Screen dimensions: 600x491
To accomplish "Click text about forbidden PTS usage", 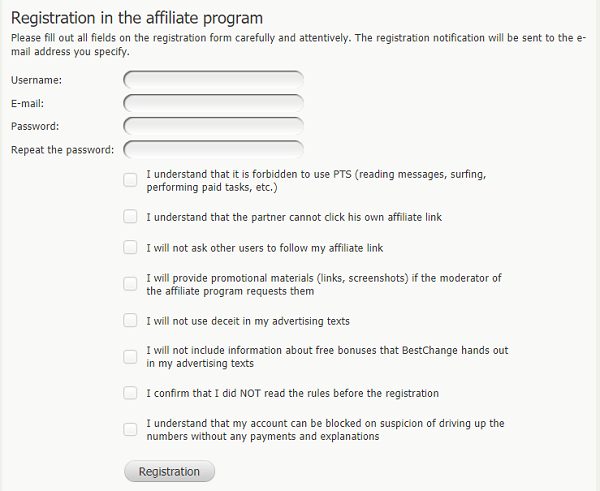I will 316,181.
